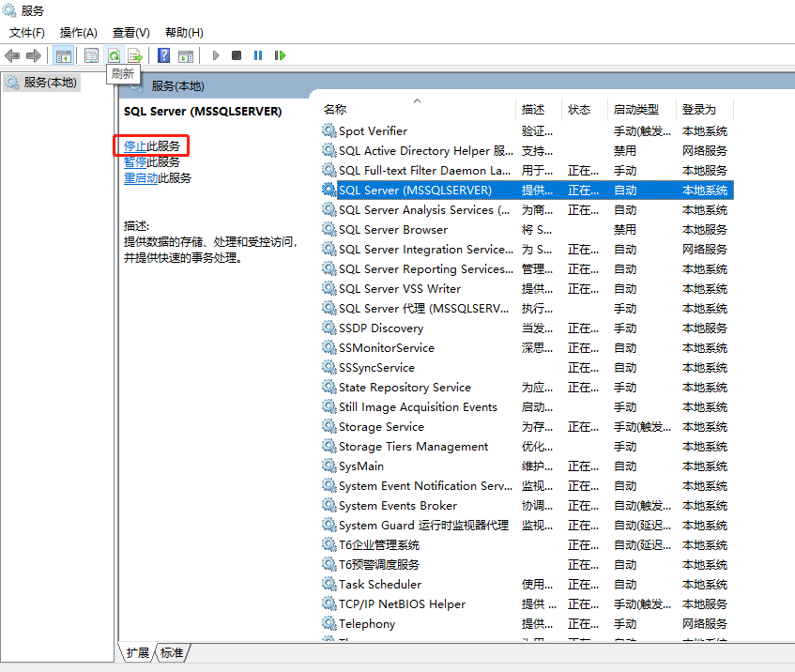Click the Export List toolbar icon
Viewport: 795px width, 672px height.
pyautogui.click(x=135, y=55)
